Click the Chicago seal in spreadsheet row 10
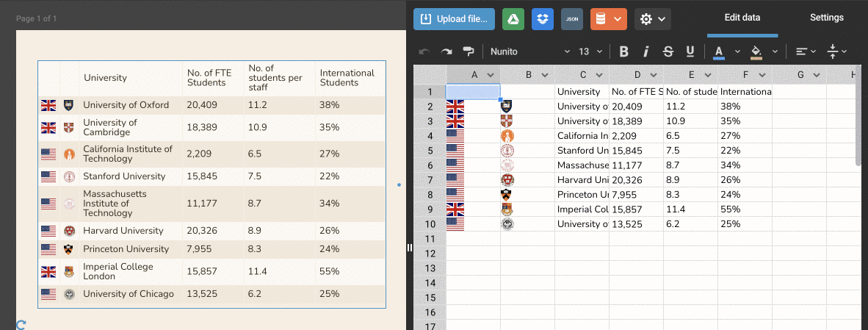This screenshot has height=330, width=868. tap(507, 223)
